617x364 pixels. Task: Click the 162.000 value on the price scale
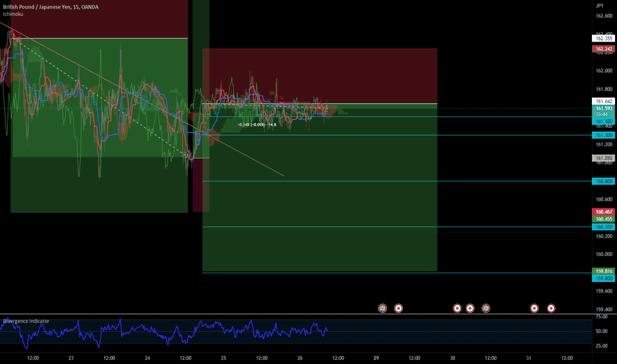coord(604,71)
